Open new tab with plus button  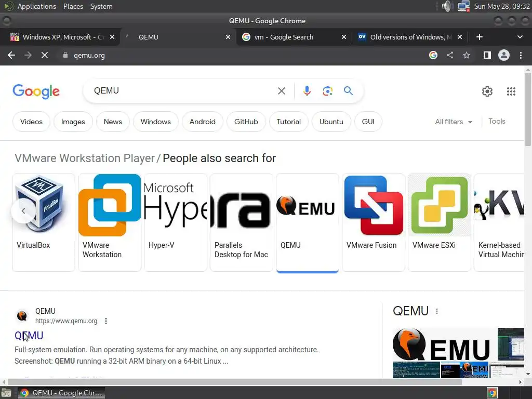click(x=480, y=37)
